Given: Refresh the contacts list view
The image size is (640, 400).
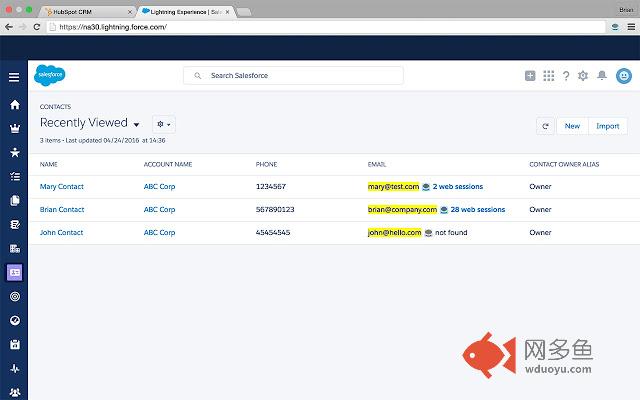Looking at the screenshot, I should (545, 126).
